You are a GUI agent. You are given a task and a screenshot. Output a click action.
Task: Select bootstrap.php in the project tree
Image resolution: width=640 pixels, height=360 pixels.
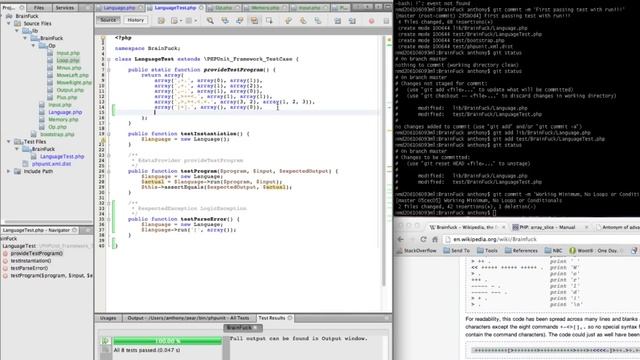coord(57,134)
